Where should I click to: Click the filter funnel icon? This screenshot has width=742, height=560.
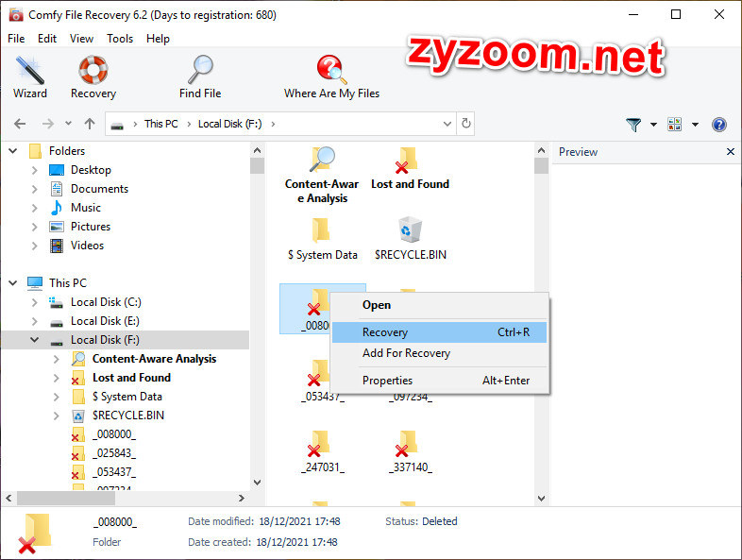coord(633,125)
